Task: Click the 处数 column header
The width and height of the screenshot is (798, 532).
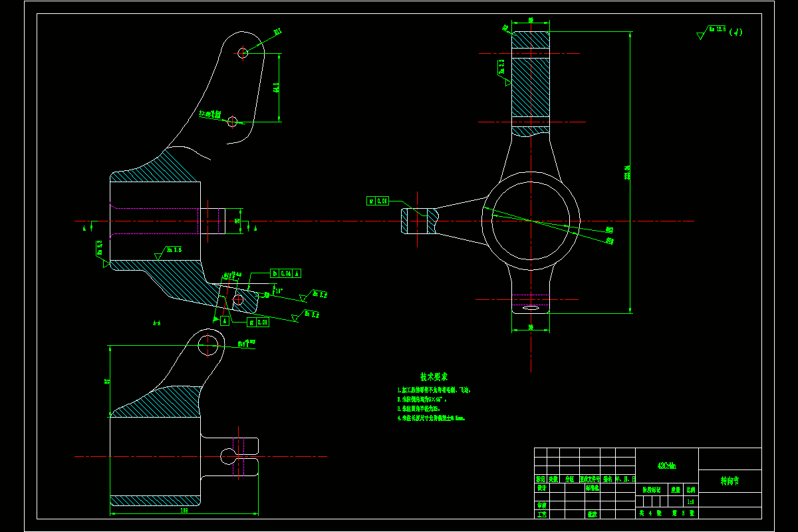Action: click(x=553, y=479)
